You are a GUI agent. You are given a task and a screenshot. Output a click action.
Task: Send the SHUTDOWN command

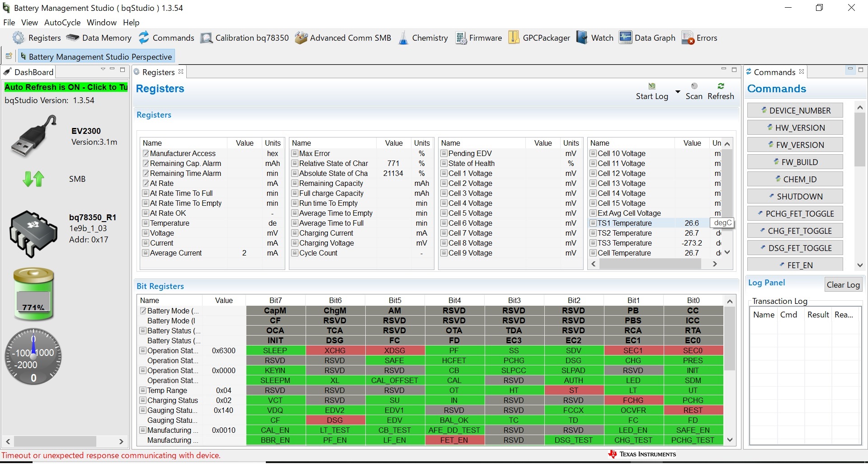tap(795, 196)
